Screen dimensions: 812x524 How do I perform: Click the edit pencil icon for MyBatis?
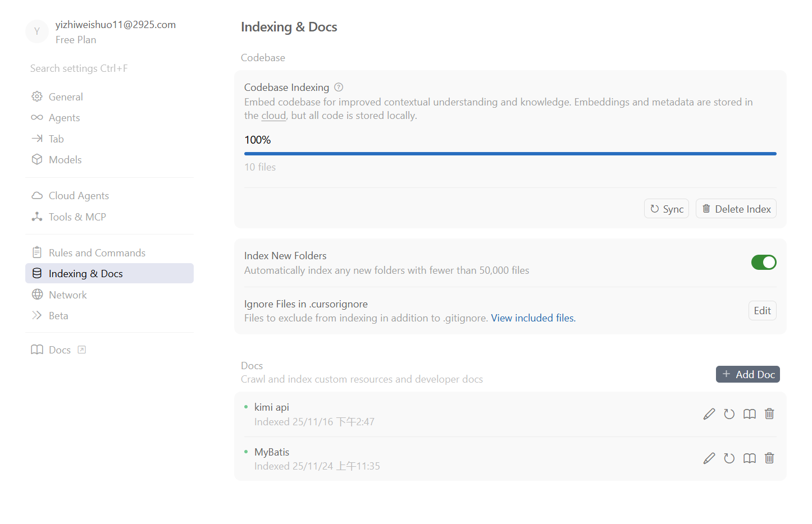(x=709, y=458)
